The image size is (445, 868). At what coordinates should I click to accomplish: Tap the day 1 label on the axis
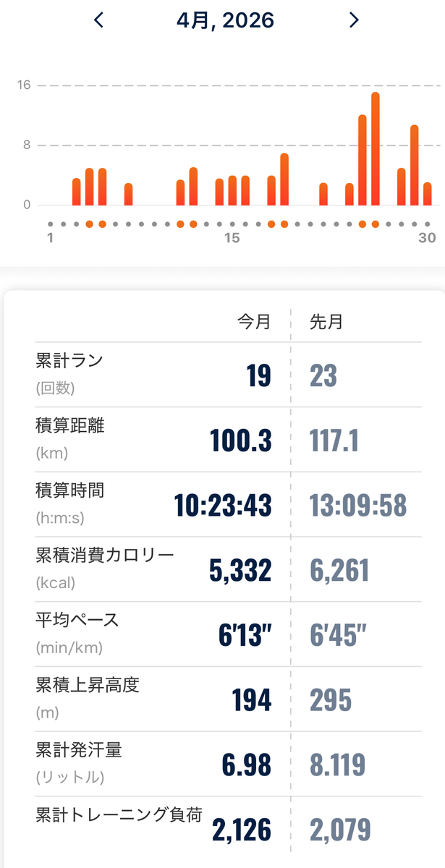point(50,238)
